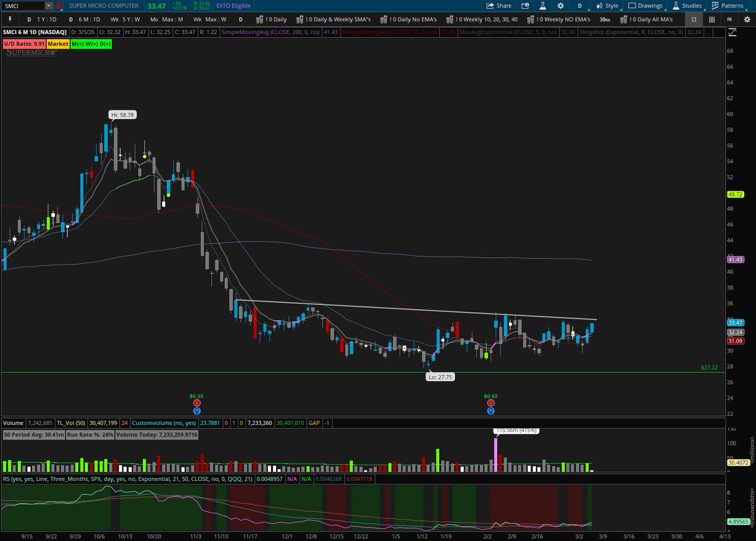
Task: Open the Patterns dropdown
Action: point(728,6)
